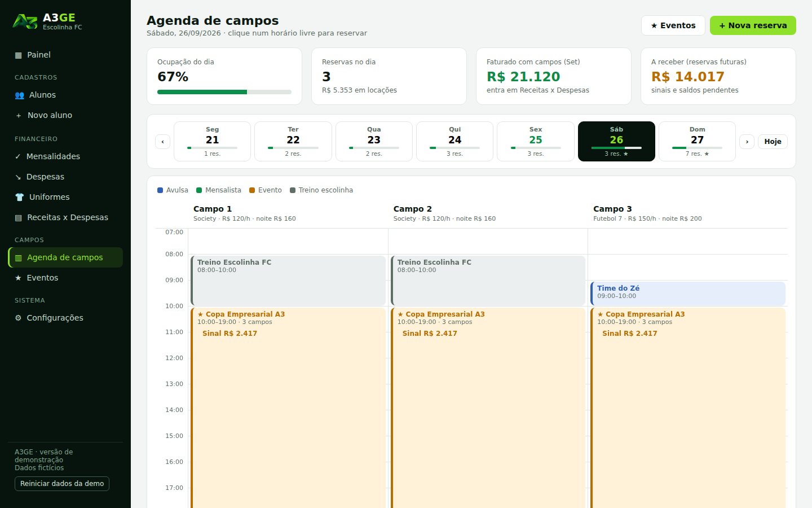The image size is (812, 508).
Task: Open the Eventos button in the header
Action: click(x=673, y=25)
